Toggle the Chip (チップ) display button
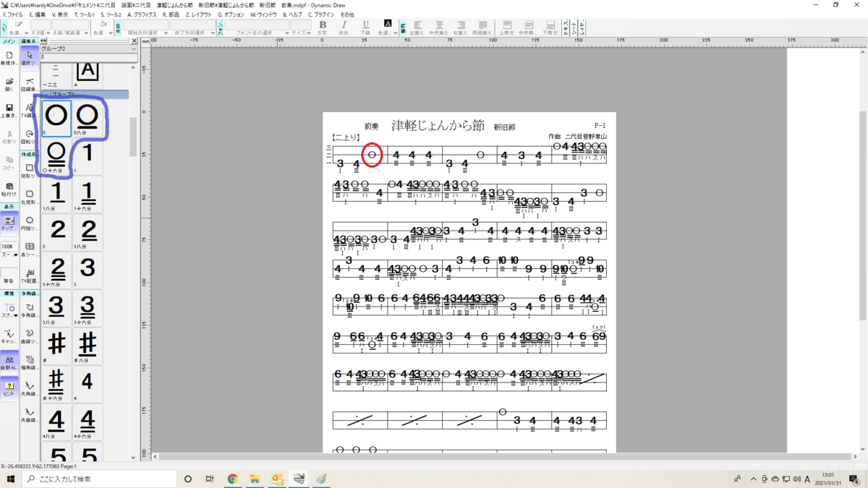Image resolution: width=868 pixels, height=488 pixels. [x=9, y=223]
